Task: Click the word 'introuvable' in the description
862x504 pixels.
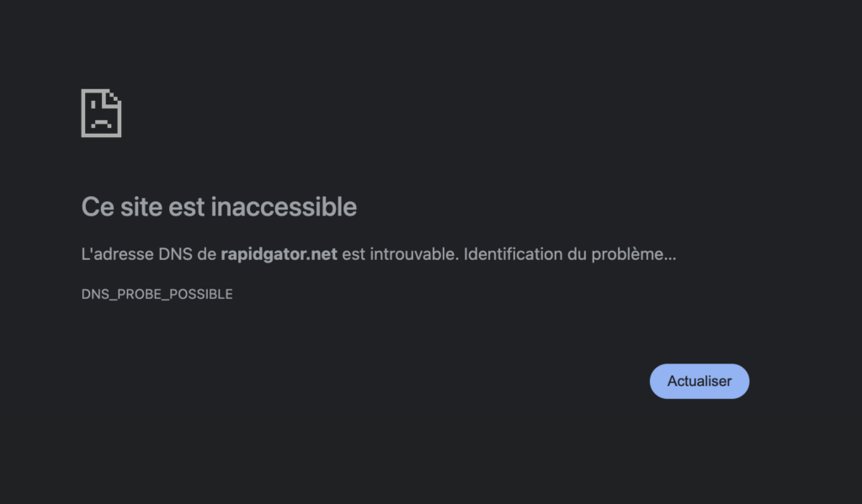Action: pyautogui.click(x=412, y=254)
